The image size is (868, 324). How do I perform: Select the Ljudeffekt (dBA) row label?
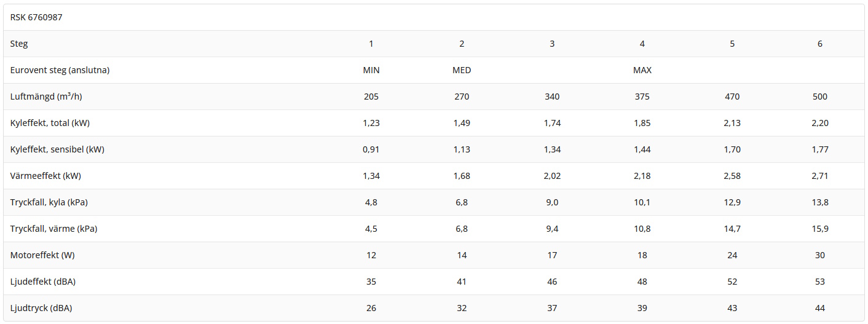tap(42, 282)
